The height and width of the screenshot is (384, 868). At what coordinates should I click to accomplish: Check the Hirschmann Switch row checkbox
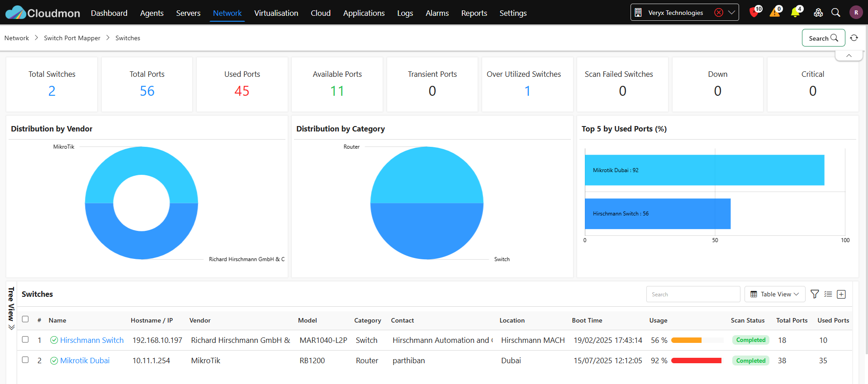click(x=25, y=339)
